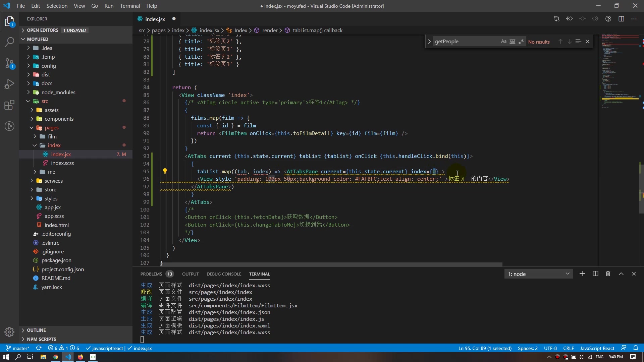The width and height of the screenshot is (644, 362).
Task: Open the File menu
Action: [21, 6]
